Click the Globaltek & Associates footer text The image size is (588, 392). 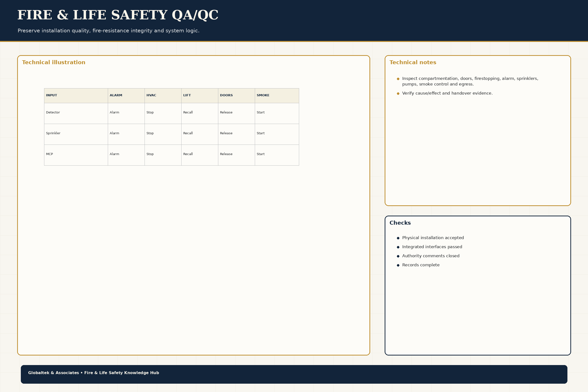(94, 373)
